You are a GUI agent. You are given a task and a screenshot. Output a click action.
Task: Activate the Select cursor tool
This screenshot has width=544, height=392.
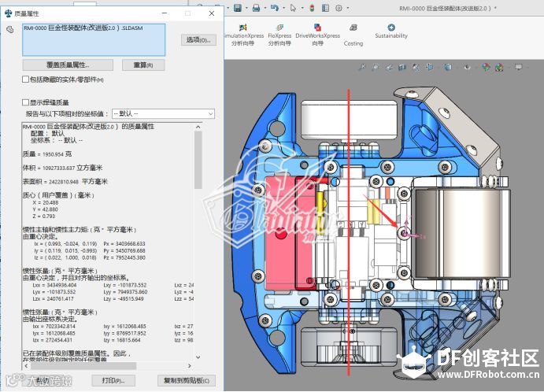294,8
